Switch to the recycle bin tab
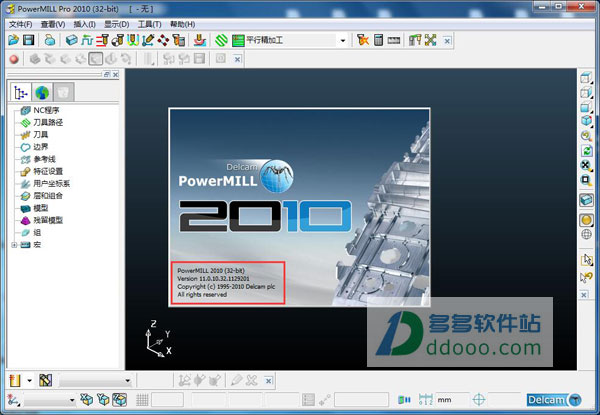 coord(63,92)
